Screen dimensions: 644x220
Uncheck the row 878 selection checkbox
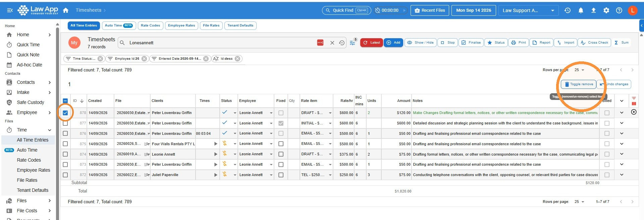65,113
